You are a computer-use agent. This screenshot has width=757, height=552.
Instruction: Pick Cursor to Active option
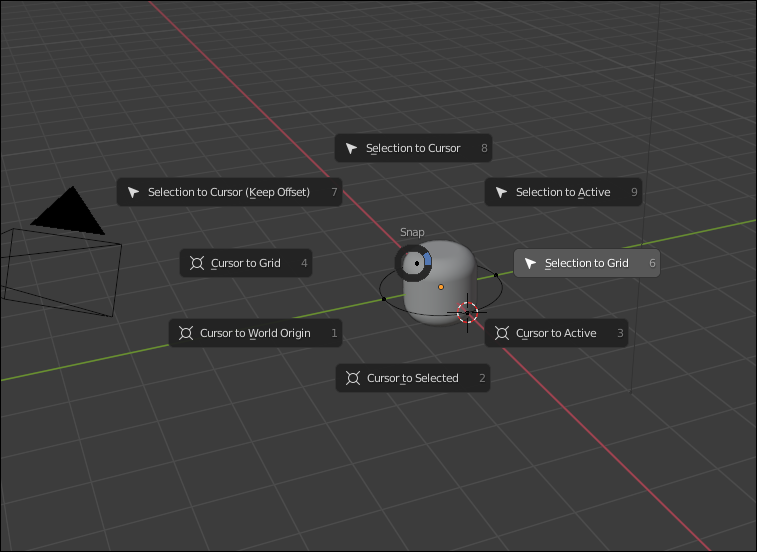point(556,333)
